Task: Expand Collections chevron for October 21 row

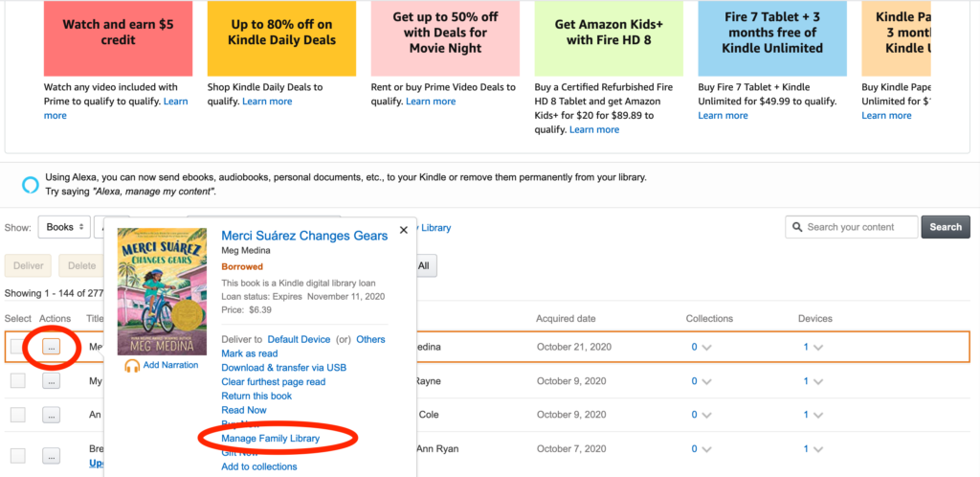Action: 707,348
